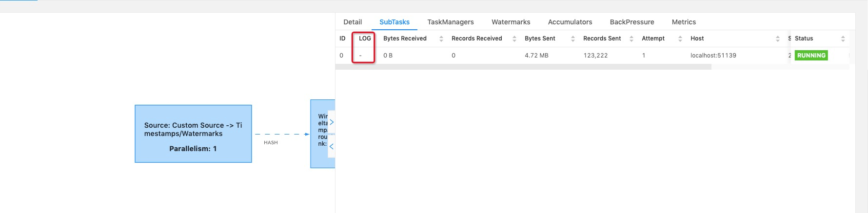Click the dash in LOG cell
This screenshot has height=213, width=868.
pyautogui.click(x=360, y=56)
